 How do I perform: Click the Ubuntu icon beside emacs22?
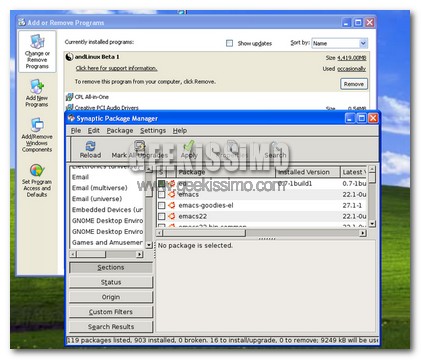[x=172, y=216]
